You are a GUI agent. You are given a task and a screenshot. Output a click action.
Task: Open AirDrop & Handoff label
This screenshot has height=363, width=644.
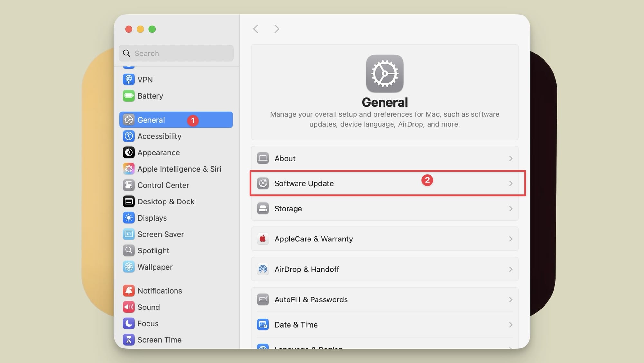(307, 269)
